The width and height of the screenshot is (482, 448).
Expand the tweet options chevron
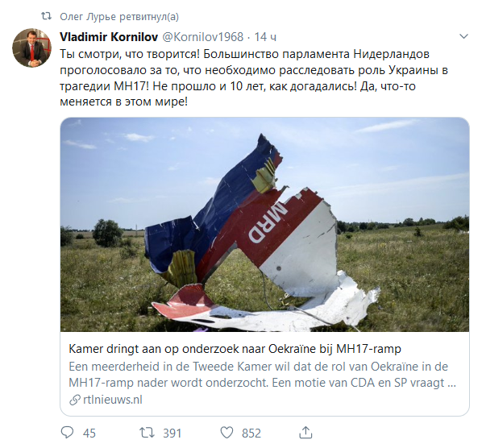click(463, 36)
